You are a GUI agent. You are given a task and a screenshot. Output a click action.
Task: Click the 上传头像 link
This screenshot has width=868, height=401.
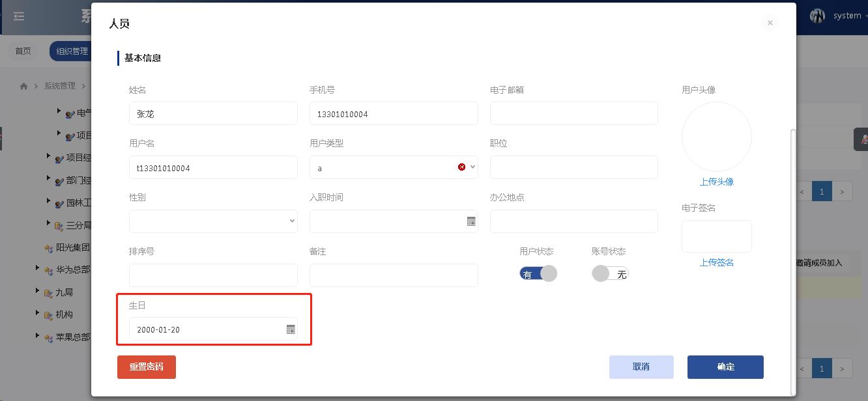tap(716, 182)
